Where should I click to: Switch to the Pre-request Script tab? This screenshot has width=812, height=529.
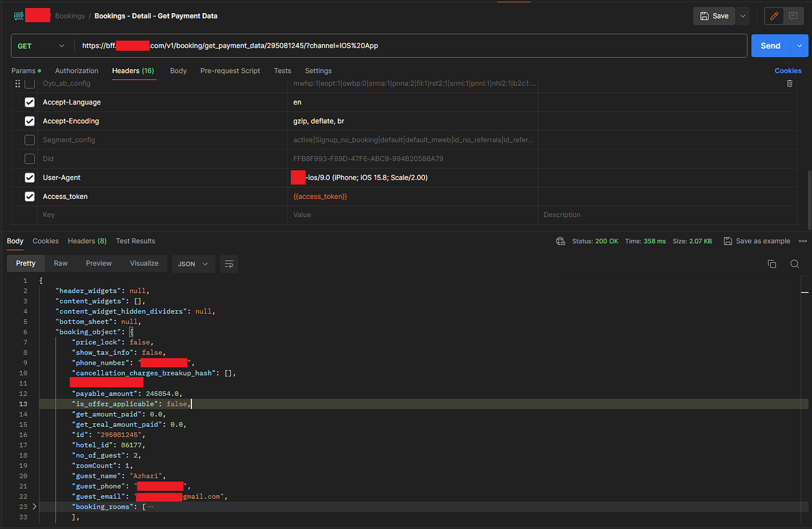click(230, 71)
